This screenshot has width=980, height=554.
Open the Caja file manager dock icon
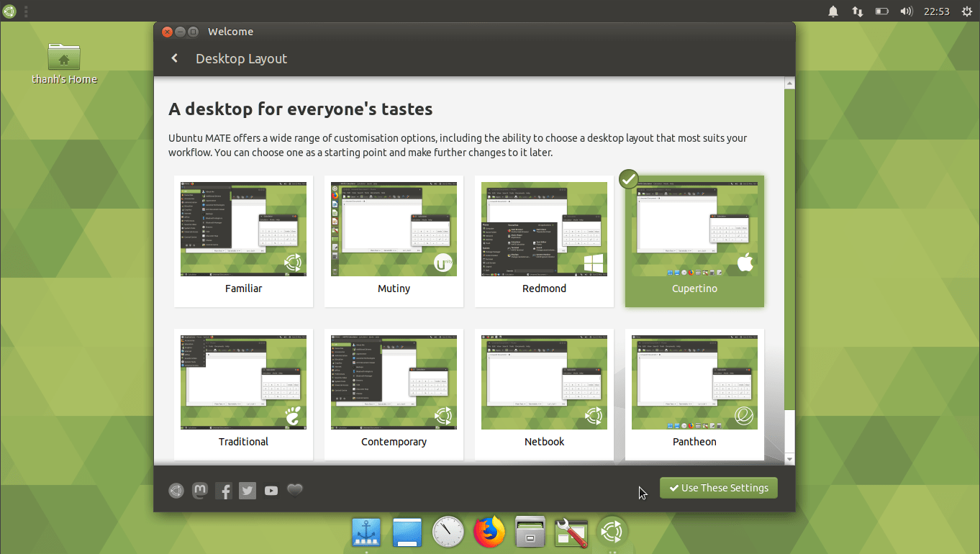[x=530, y=532]
